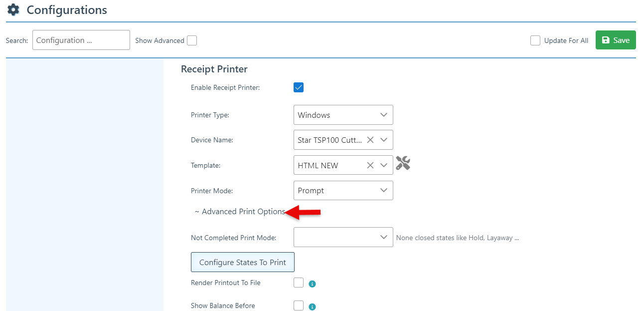Image resolution: width=644 pixels, height=311 pixels.
Task: Collapse the Advanced Print Options section
Action: tap(239, 212)
